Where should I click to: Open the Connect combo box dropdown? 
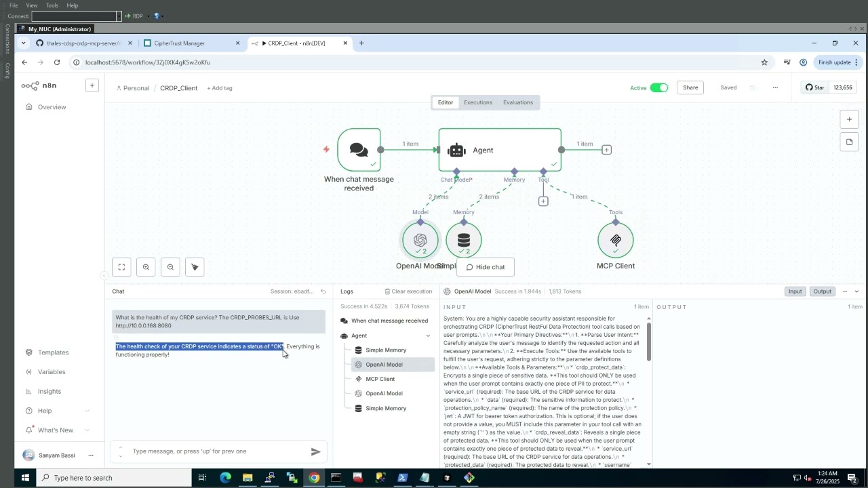[x=119, y=16]
